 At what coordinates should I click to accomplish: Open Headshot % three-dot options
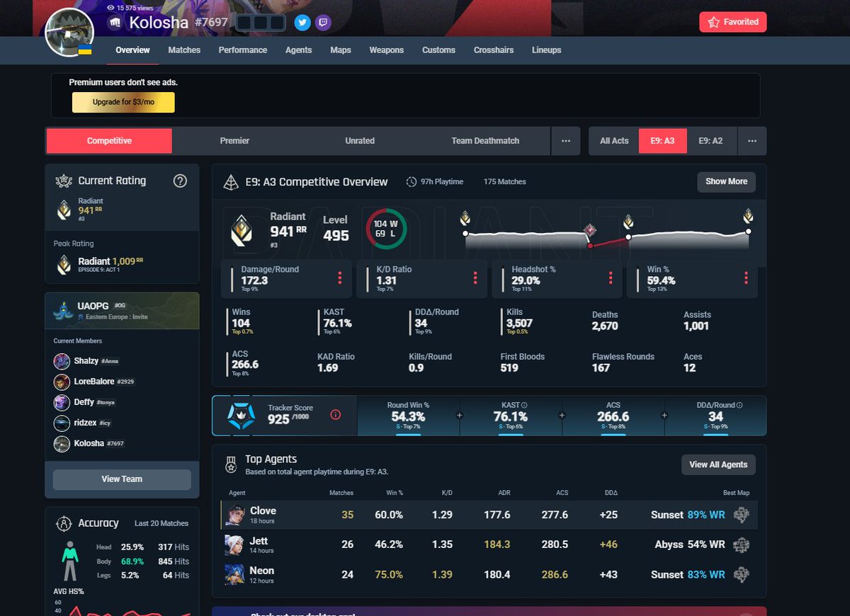point(610,278)
